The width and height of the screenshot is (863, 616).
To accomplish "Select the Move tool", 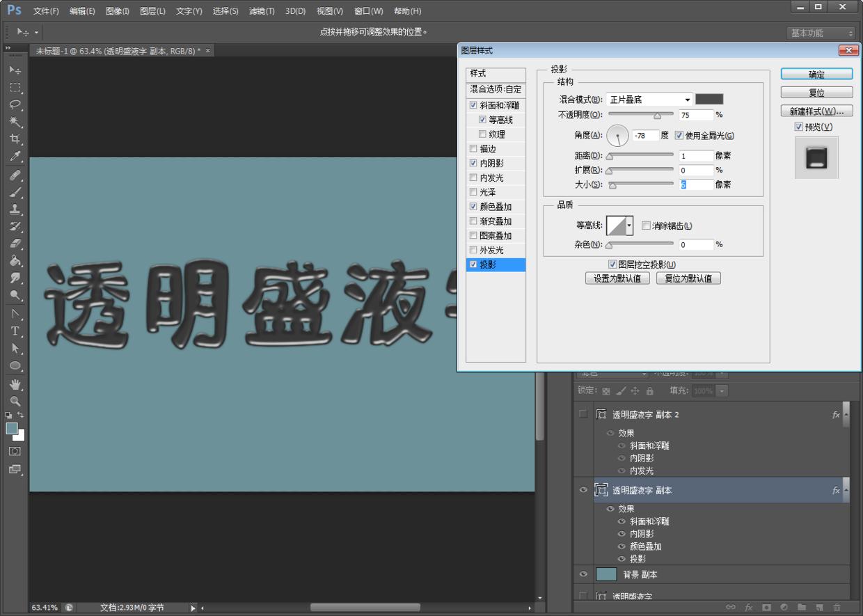I will (15, 69).
